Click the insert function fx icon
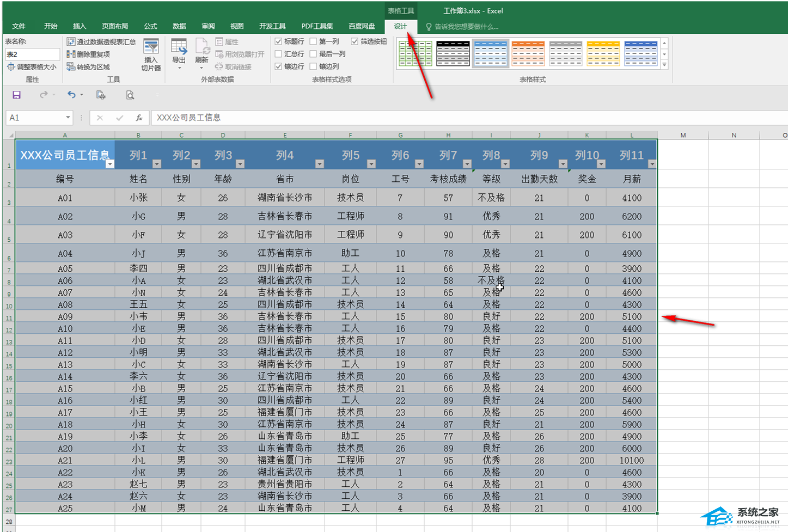 point(139,118)
